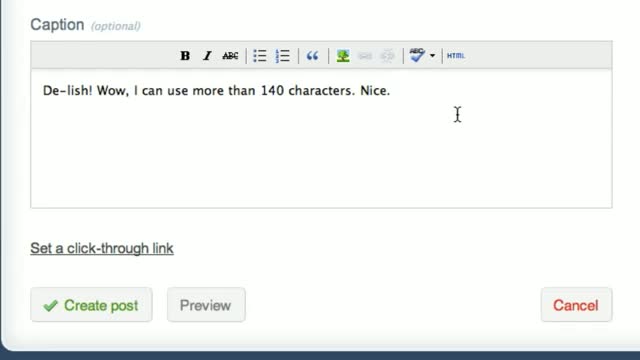Click the unlink icon
640x360 pixels.
coord(387,56)
